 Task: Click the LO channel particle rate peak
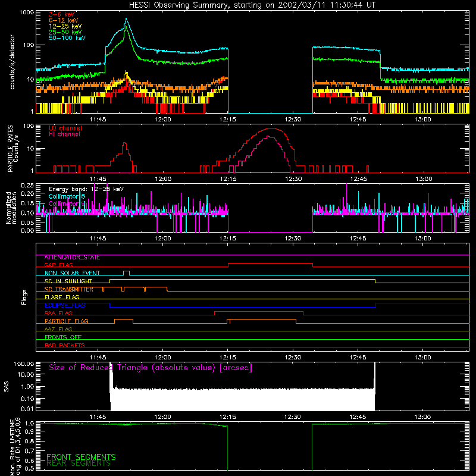coord(271,129)
